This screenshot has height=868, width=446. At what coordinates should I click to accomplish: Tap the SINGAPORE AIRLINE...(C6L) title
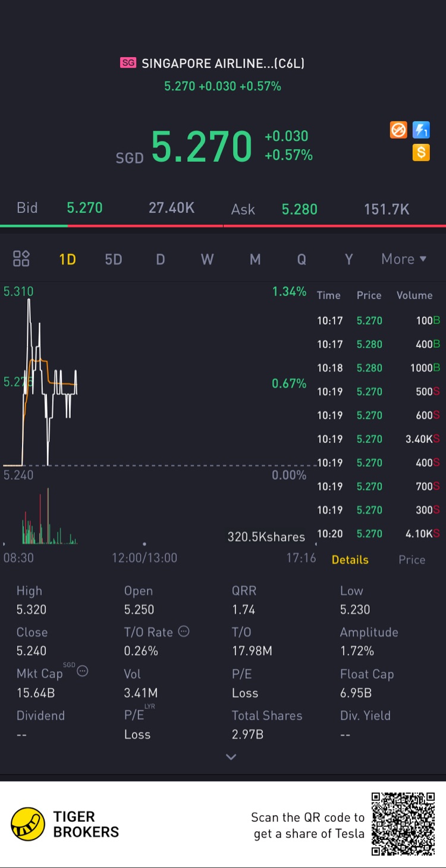tap(223, 63)
